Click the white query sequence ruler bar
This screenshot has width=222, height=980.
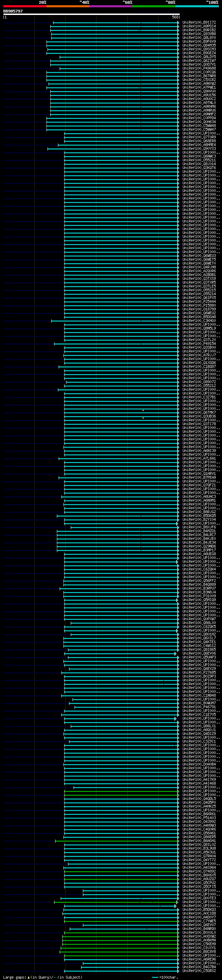[92, 14]
